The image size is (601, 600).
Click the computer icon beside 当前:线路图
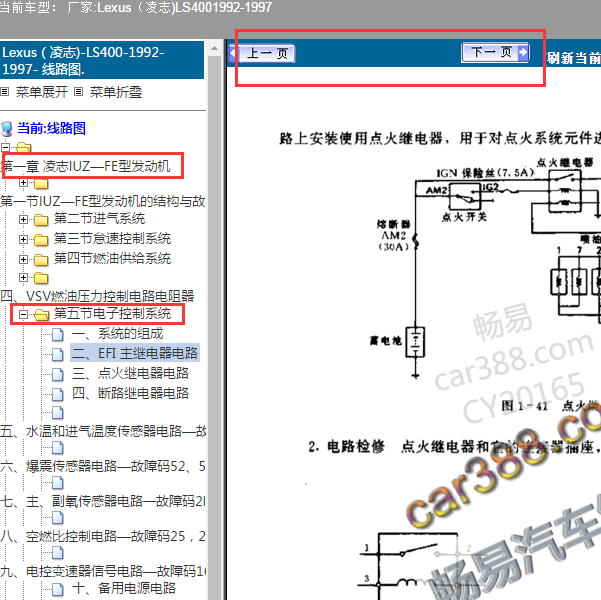pos(7,129)
